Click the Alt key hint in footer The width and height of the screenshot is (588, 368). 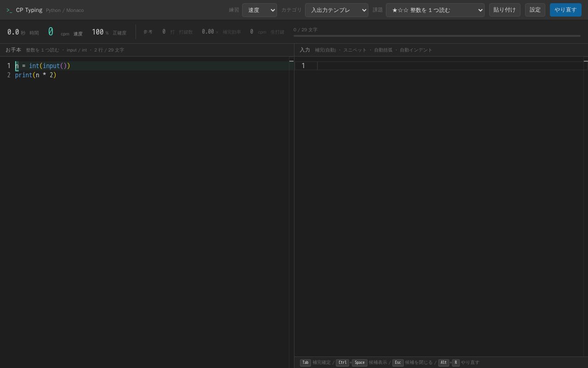443,362
